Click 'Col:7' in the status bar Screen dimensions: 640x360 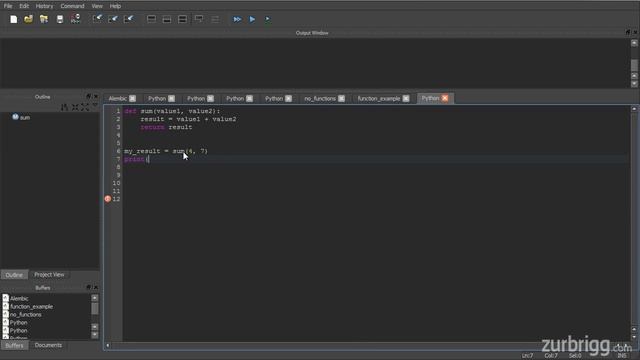(x=551, y=356)
